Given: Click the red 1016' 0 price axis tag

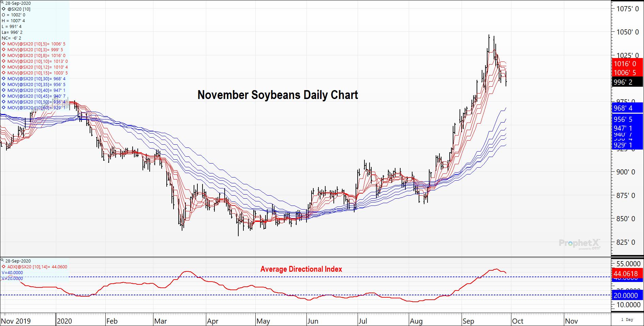Looking at the screenshot, I should (628, 64).
